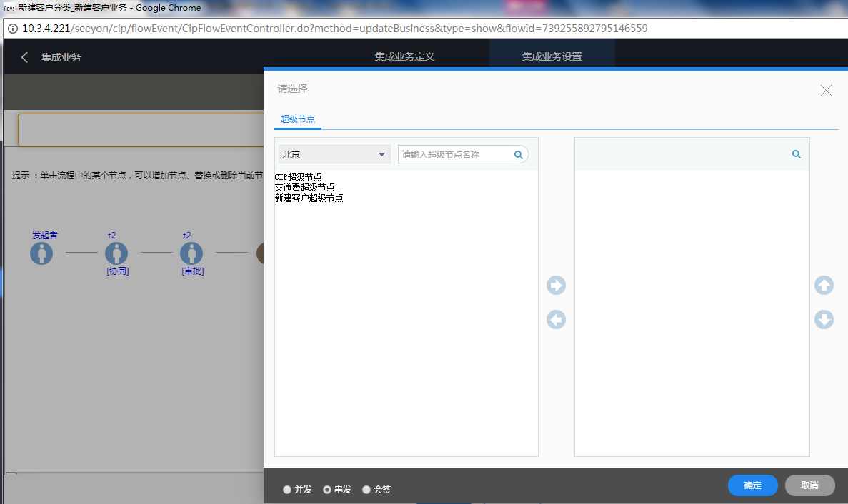Click the search icon in right panel
Screen dimensions: 848x504
[797, 154]
